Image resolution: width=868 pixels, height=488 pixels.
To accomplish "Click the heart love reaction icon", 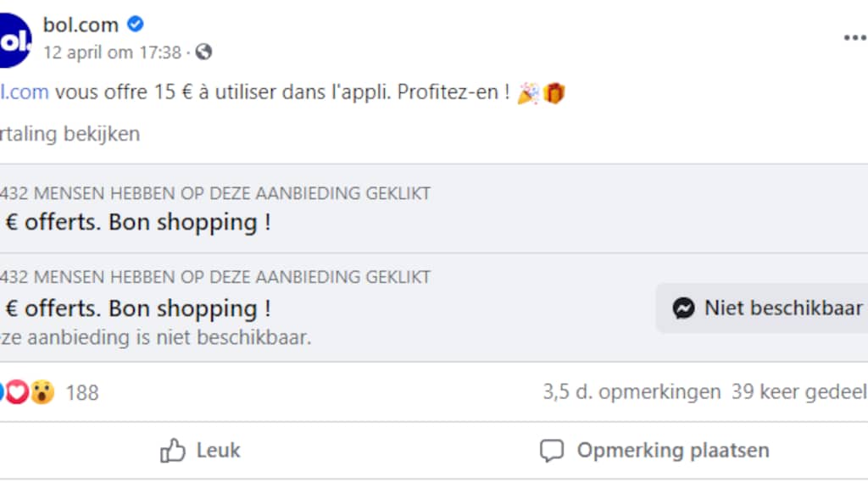I will [x=17, y=392].
